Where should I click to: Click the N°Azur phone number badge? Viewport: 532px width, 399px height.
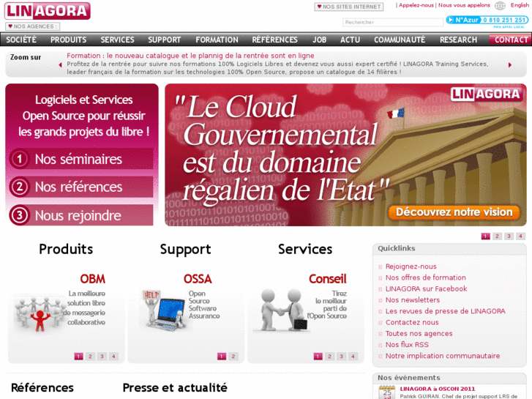coord(487,20)
